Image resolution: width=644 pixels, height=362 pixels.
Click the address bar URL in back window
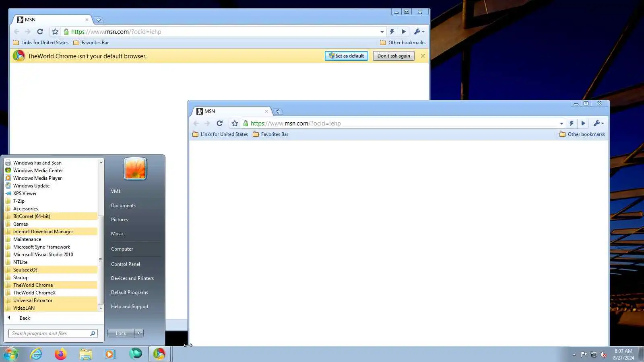coord(116,32)
